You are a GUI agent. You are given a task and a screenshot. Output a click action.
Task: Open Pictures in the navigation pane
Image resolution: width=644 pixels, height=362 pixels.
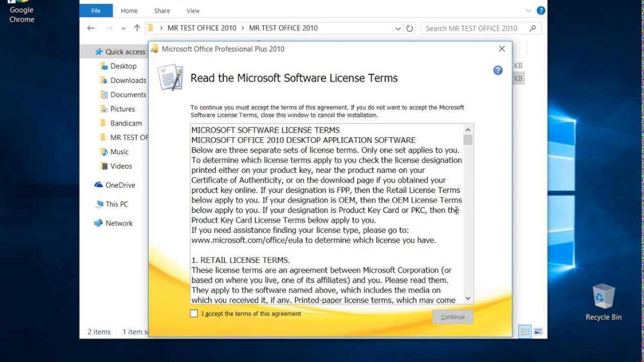[123, 109]
